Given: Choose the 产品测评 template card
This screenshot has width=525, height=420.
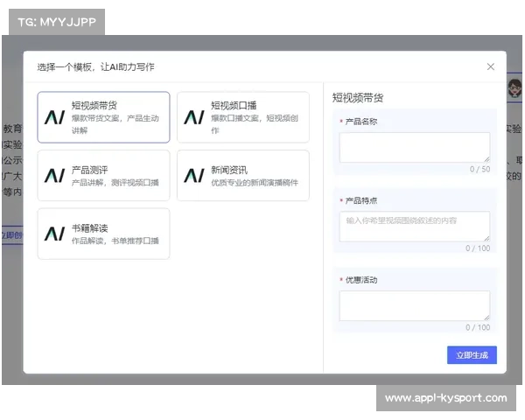Looking at the screenshot, I should click(x=104, y=176).
